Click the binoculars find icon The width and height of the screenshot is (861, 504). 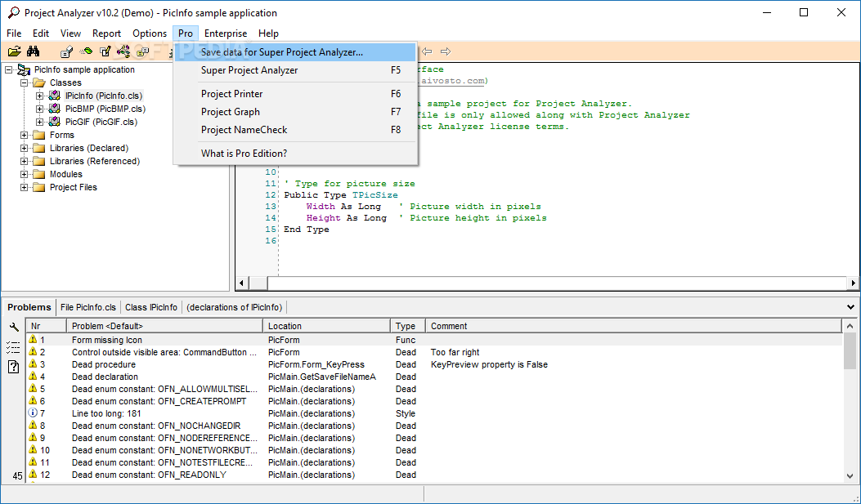(x=34, y=51)
